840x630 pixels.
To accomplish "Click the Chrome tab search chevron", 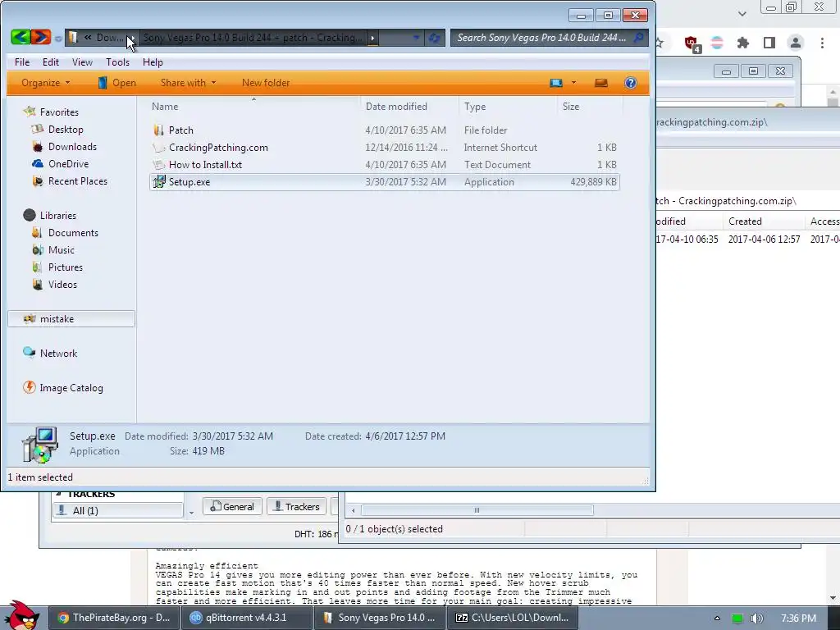I will (742, 13).
